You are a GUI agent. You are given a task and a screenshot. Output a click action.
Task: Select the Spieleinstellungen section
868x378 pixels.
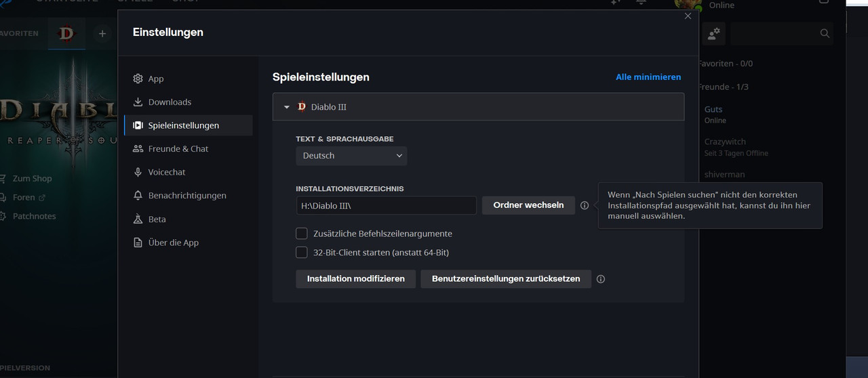[x=188, y=125]
